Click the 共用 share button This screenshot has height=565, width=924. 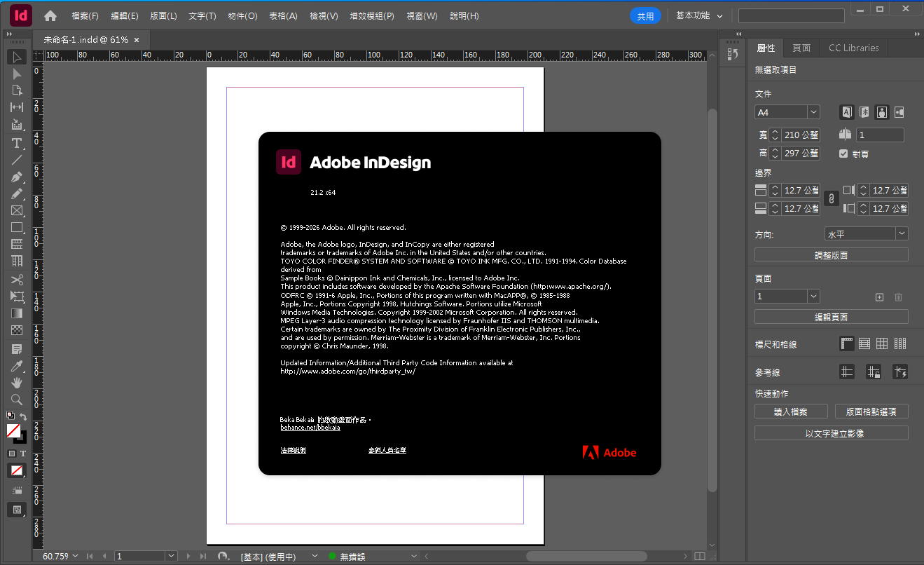coord(645,16)
